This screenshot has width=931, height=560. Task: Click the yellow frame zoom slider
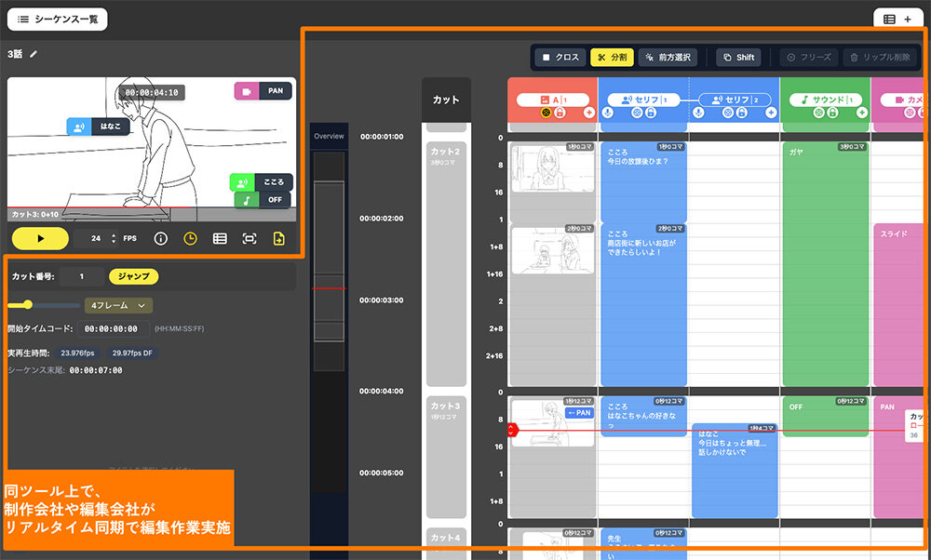coord(28,304)
